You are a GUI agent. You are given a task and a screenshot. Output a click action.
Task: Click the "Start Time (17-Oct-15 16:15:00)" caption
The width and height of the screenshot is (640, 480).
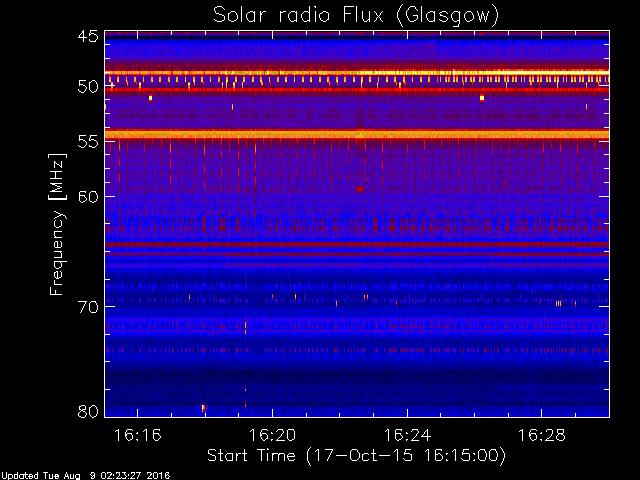point(356,456)
